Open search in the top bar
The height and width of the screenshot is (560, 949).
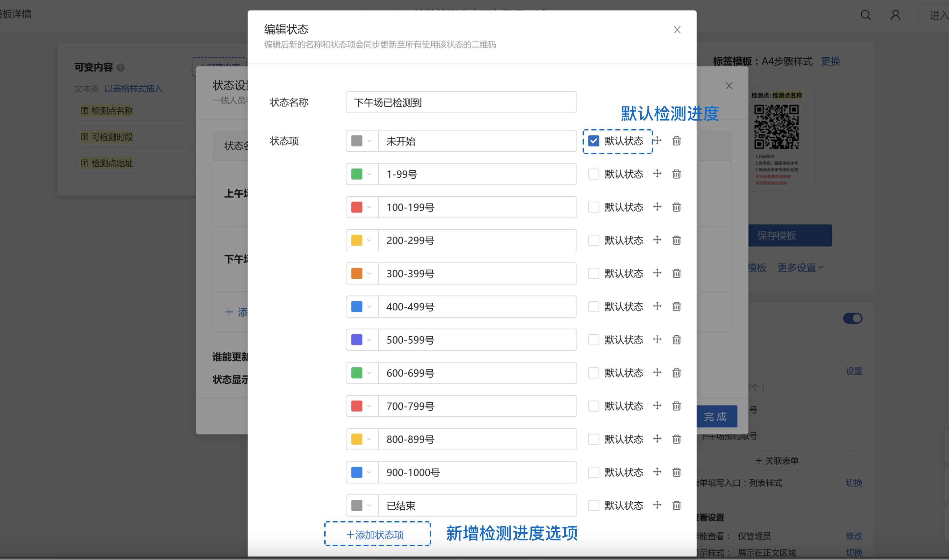[866, 15]
